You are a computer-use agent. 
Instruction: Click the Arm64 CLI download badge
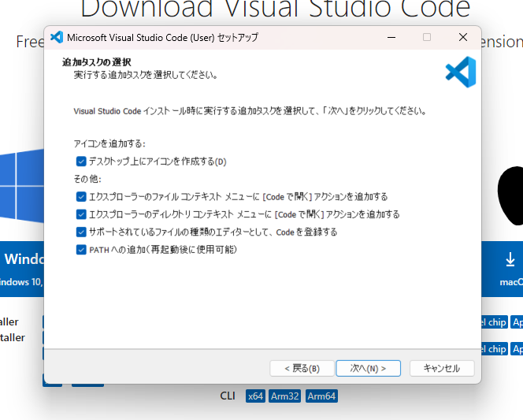321,396
